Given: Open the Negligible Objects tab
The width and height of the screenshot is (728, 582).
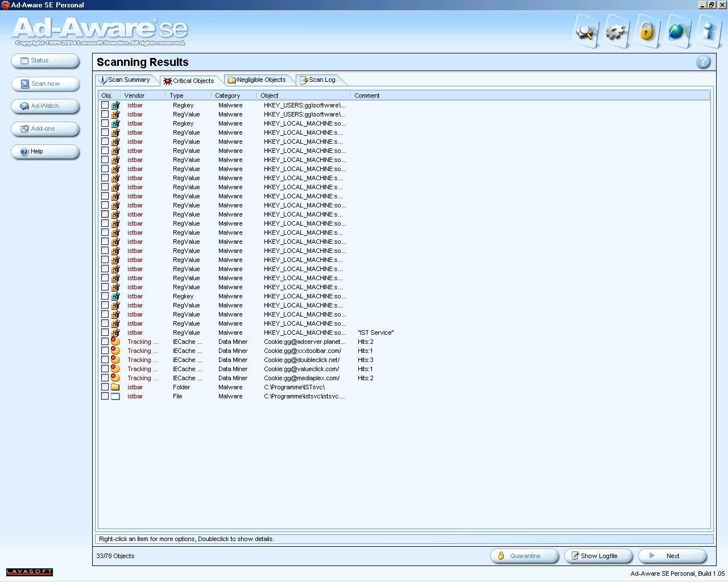Looking at the screenshot, I should point(257,80).
